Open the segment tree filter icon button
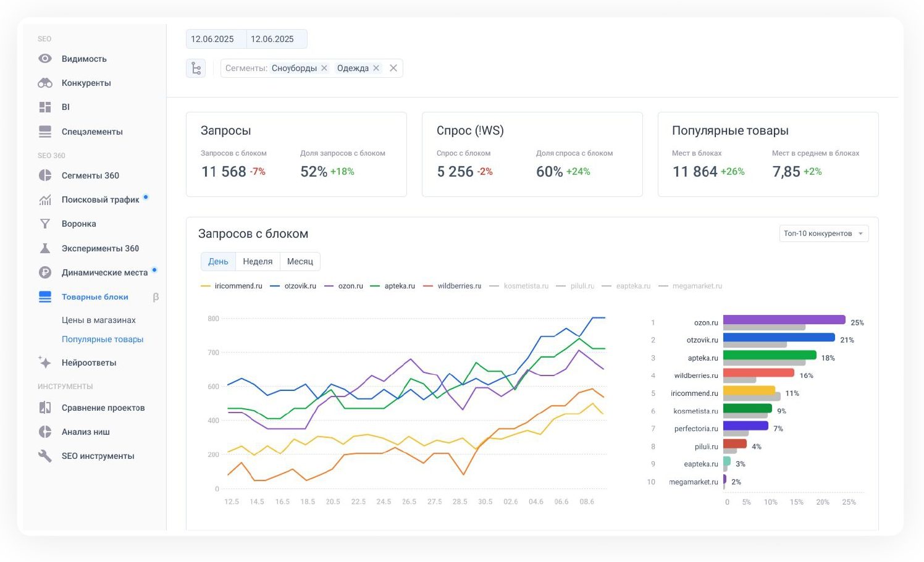 pyautogui.click(x=196, y=68)
